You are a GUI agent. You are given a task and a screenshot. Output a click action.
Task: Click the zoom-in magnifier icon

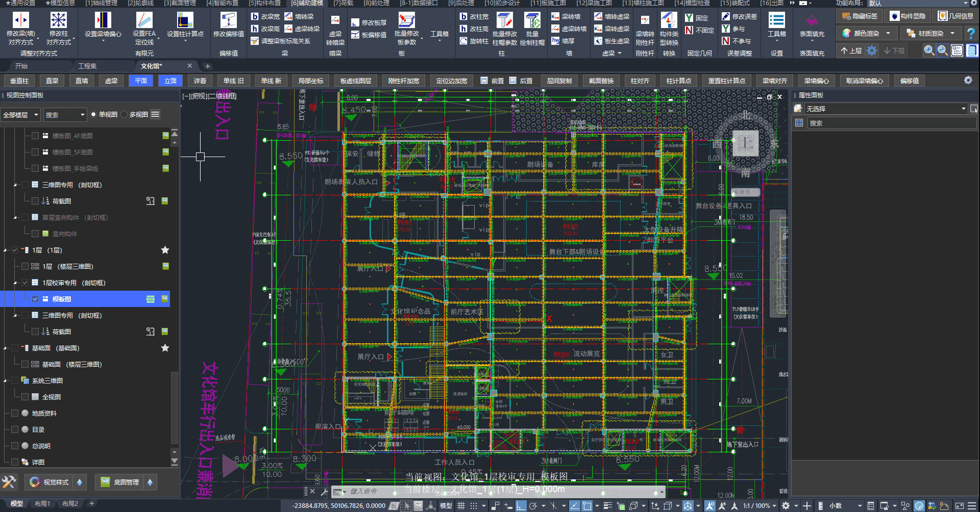click(x=929, y=50)
